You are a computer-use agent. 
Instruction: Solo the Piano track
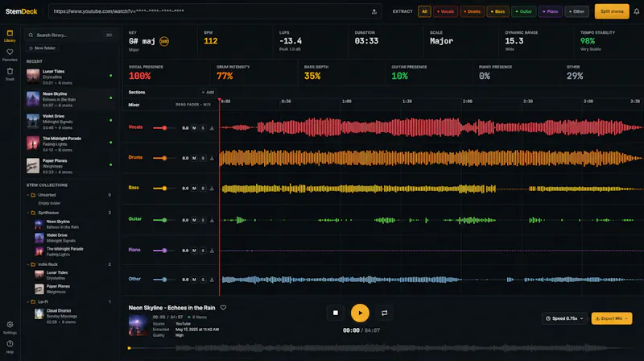pyautogui.click(x=203, y=251)
